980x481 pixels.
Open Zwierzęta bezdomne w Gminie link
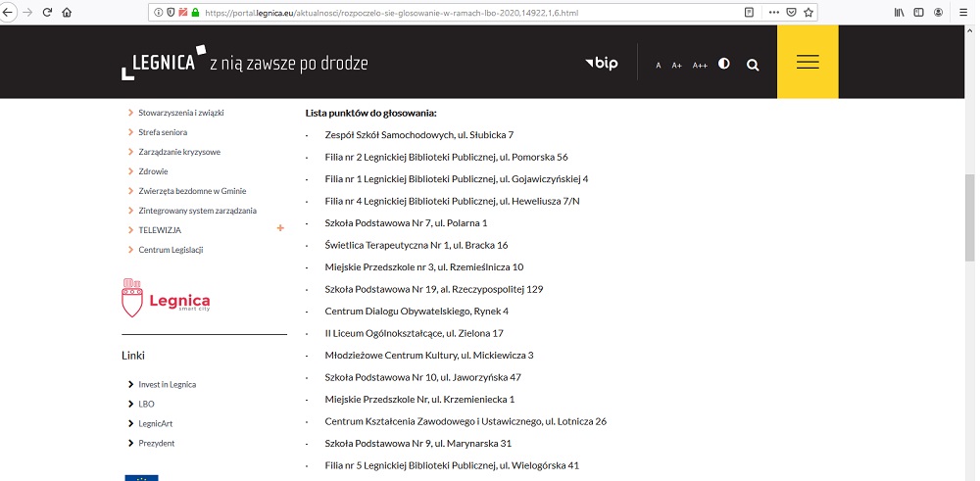coord(192,191)
